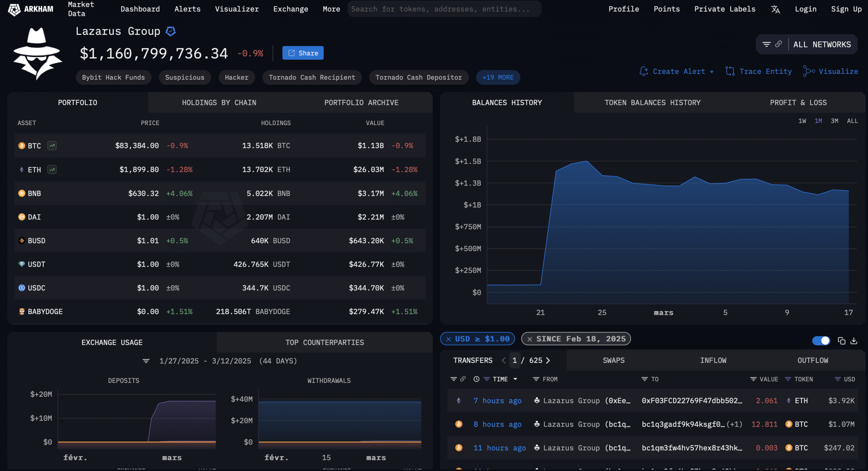Open the More navigation dropdown
The width and height of the screenshot is (868, 471).
(x=331, y=9)
